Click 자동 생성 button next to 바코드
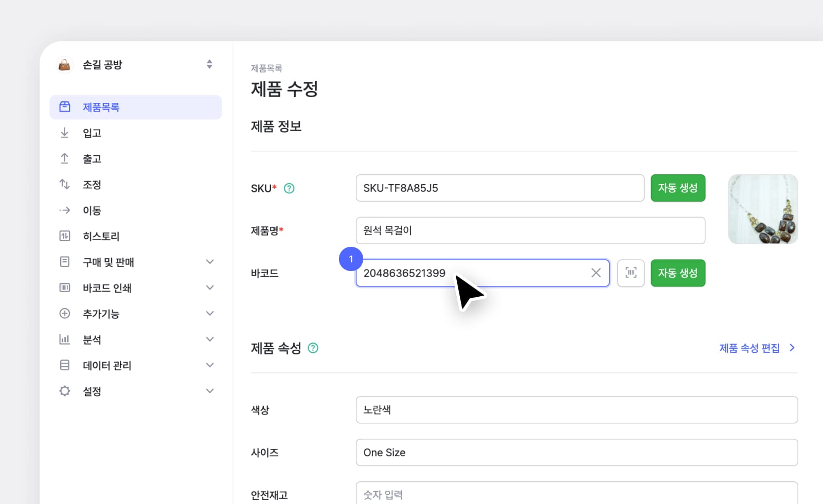The width and height of the screenshot is (823, 504). point(678,273)
